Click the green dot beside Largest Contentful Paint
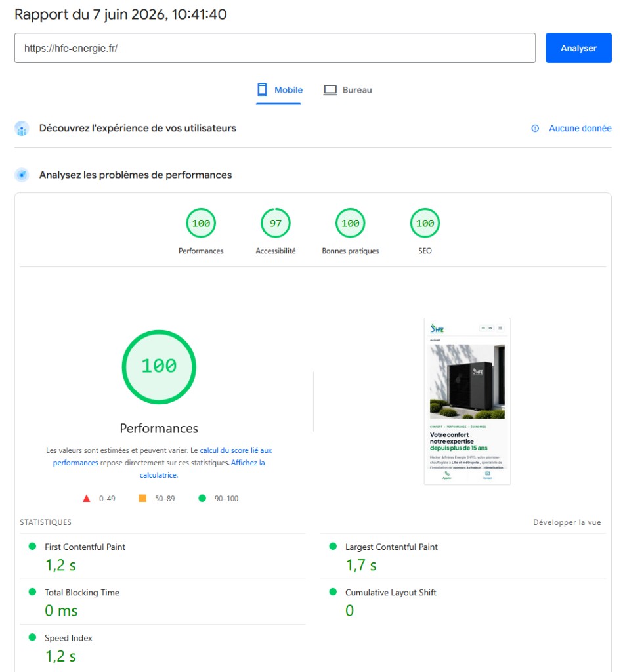This screenshot has height=672, width=623. pyautogui.click(x=333, y=547)
